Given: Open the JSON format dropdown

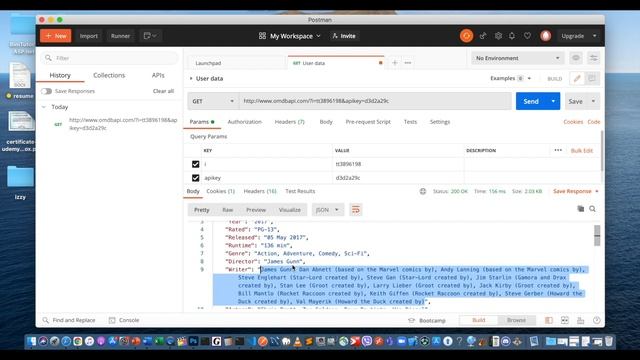Looking at the screenshot, I should (x=327, y=210).
